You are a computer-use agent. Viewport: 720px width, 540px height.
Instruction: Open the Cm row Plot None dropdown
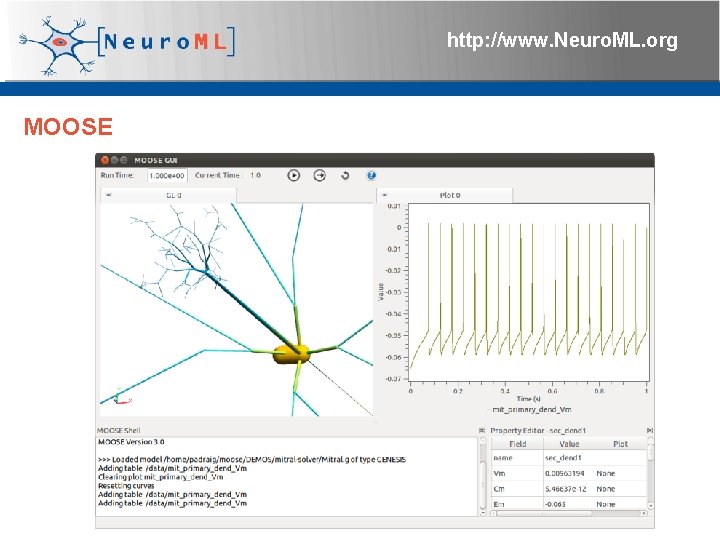620,489
